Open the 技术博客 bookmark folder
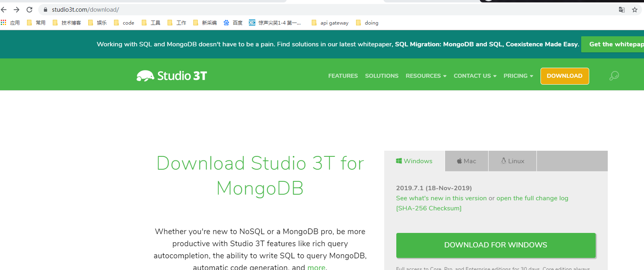The width and height of the screenshot is (644, 270). click(x=67, y=23)
